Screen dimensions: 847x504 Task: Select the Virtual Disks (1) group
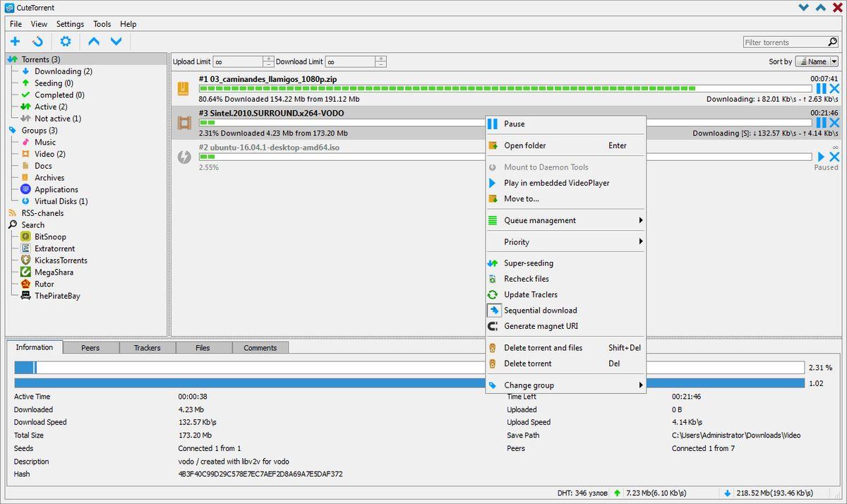tap(61, 201)
